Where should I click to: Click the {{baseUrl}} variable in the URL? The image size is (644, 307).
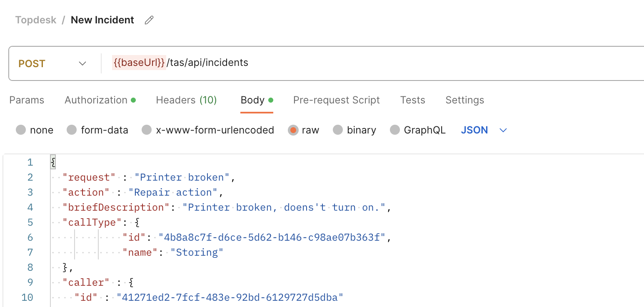[139, 62]
